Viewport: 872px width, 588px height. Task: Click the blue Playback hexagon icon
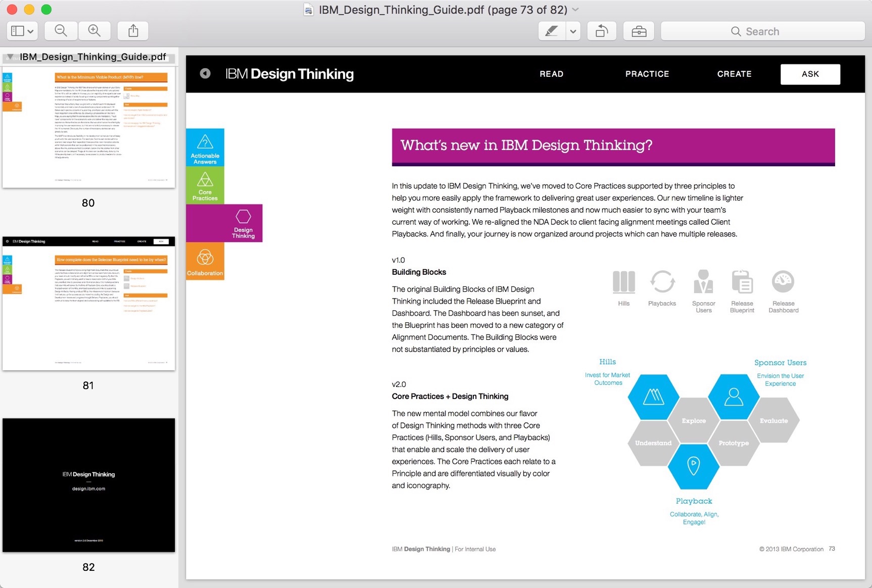tap(694, 466)
